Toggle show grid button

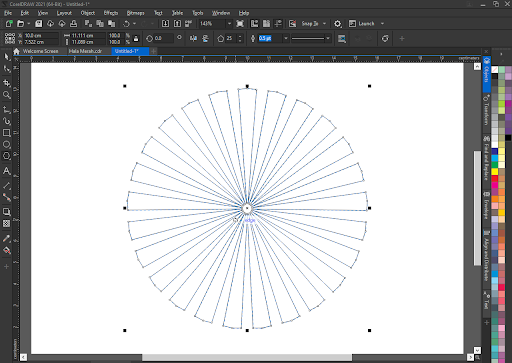(266, 24)
